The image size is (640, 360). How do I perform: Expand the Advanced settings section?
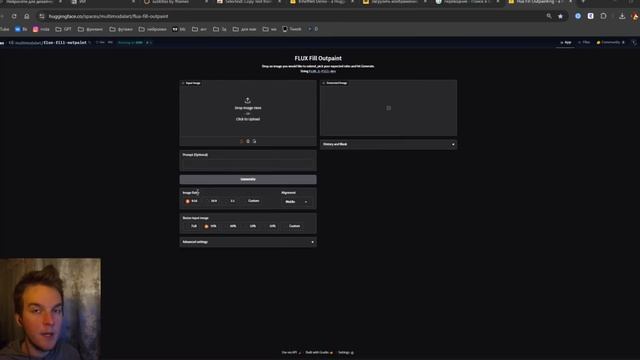tap(248, 242)
